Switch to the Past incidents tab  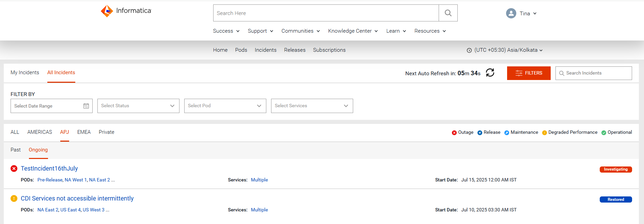[16, 150]
